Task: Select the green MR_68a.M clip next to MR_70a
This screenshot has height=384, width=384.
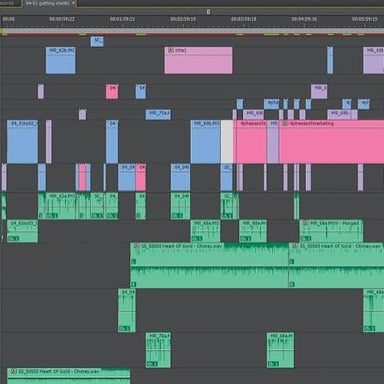Action: click(280, 350)
